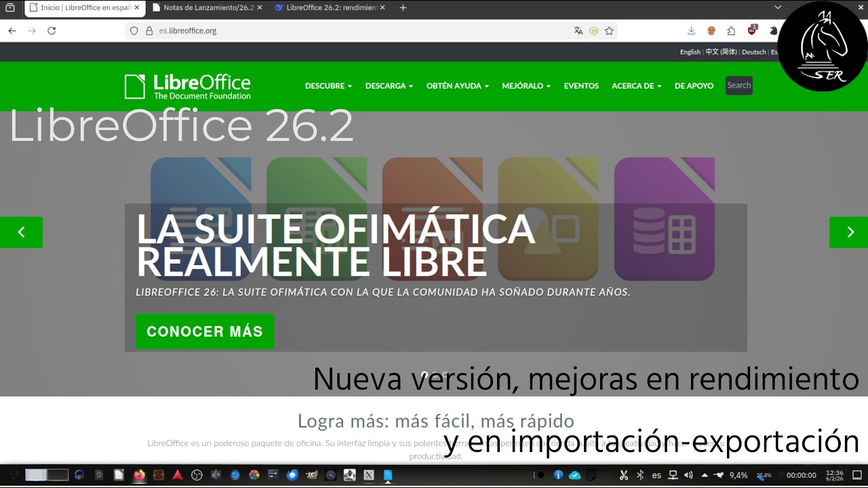
Task: Expand the DESCUBRE menu
Action: [x=328, y=86]
